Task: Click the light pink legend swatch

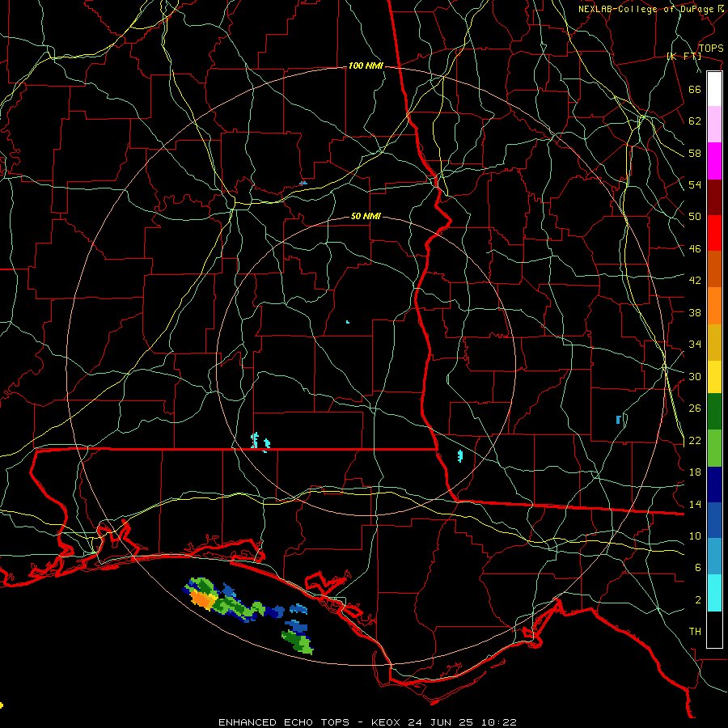Action: point(714,125)
